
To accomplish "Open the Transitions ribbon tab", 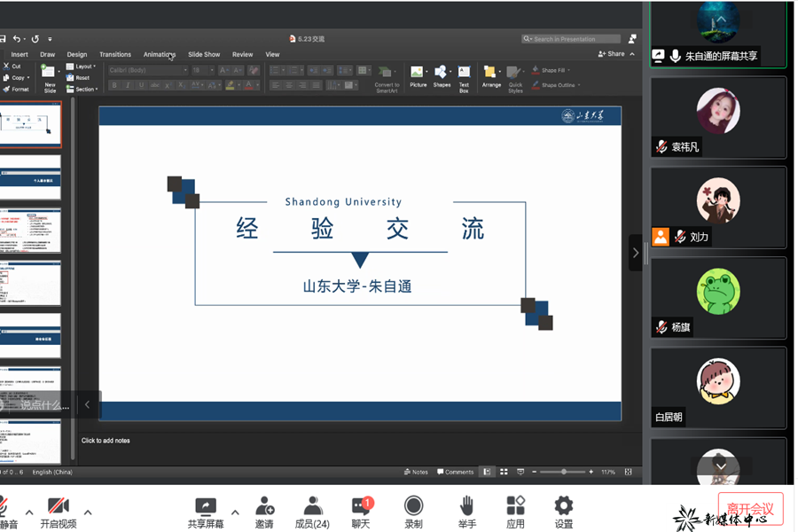I will tap(115, 54).
